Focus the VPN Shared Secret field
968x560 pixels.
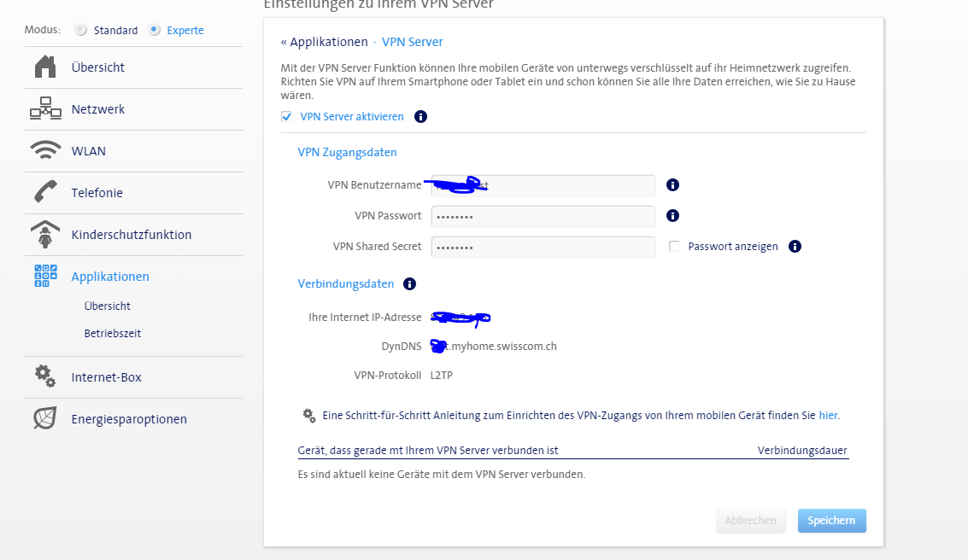(x=543, y=247)
